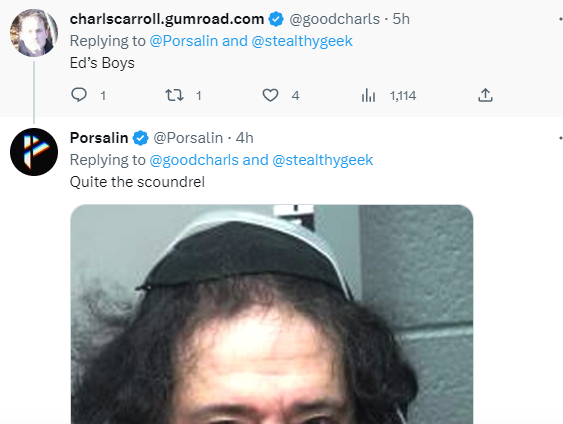Follow the @stealthygeek mention in first tweet
The width and height of the screenshot is (563, 424).
(x=302, y=41)
